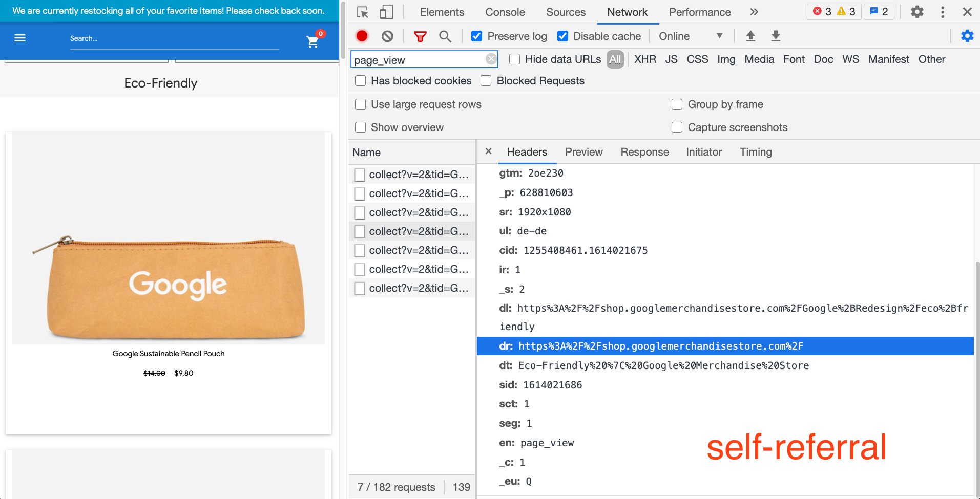Uncheck the Preserve log checkbox
Screen dimensions: 980x499
click(477, 36)
